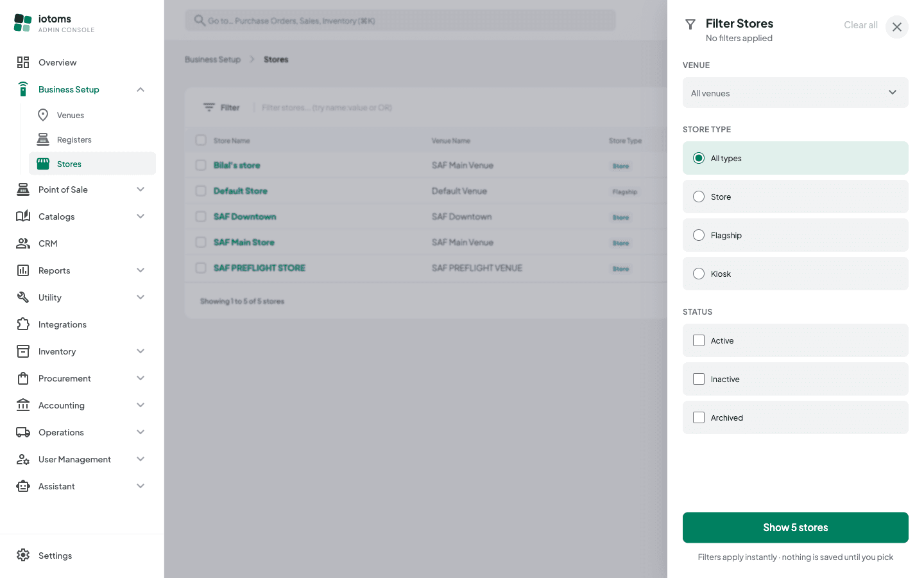Go to Overview menu item
Image resolution: width=924 pixels, height=578 pixels.
(x=82, y=62)
